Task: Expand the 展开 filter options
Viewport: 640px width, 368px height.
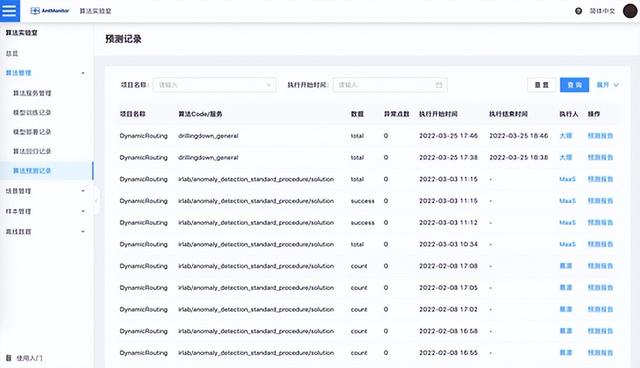Action: 607,85
